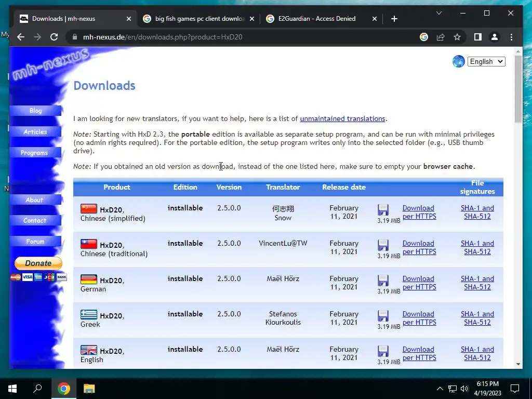Click the scrollbar down arrow

[x=518, y=364]
